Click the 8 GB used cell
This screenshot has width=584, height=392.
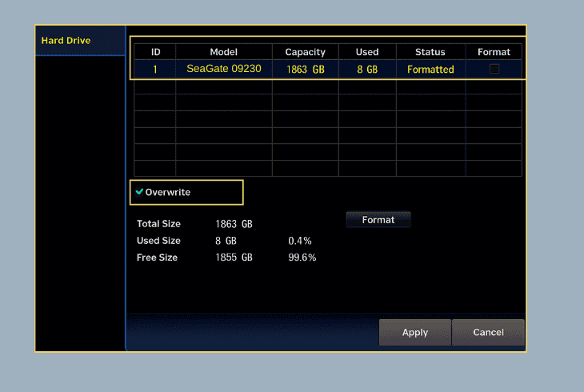coord(367,69)
